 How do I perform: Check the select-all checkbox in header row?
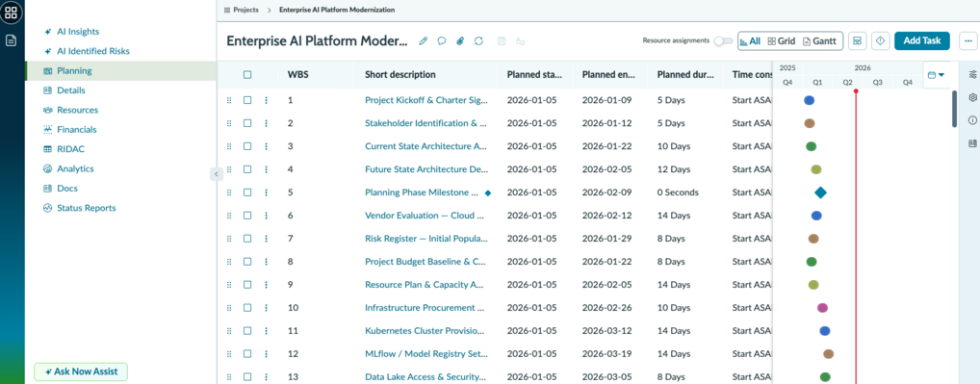point(247,75)
